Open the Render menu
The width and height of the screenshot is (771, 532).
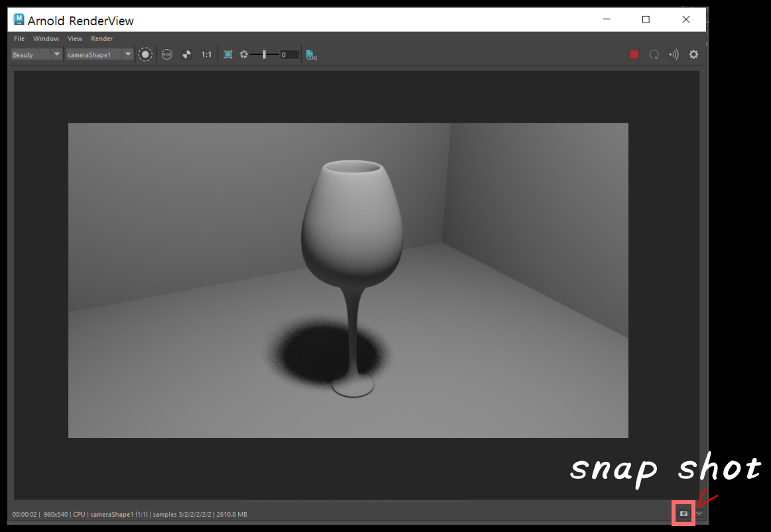coord(102,38)
